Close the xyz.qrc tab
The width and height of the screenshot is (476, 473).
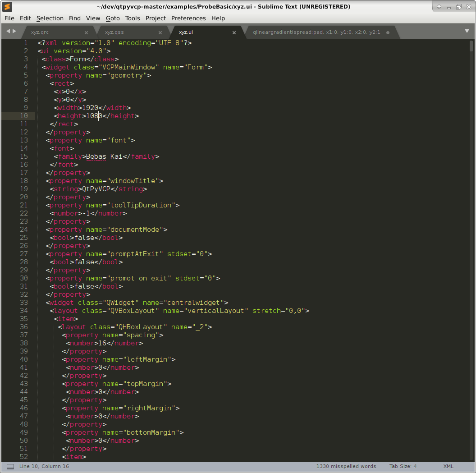point(86,32)
